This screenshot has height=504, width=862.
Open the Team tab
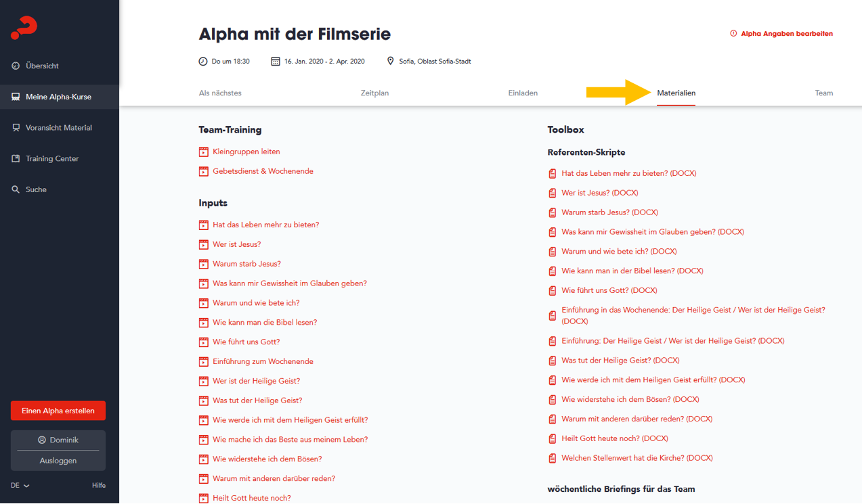tap(824, 93)
